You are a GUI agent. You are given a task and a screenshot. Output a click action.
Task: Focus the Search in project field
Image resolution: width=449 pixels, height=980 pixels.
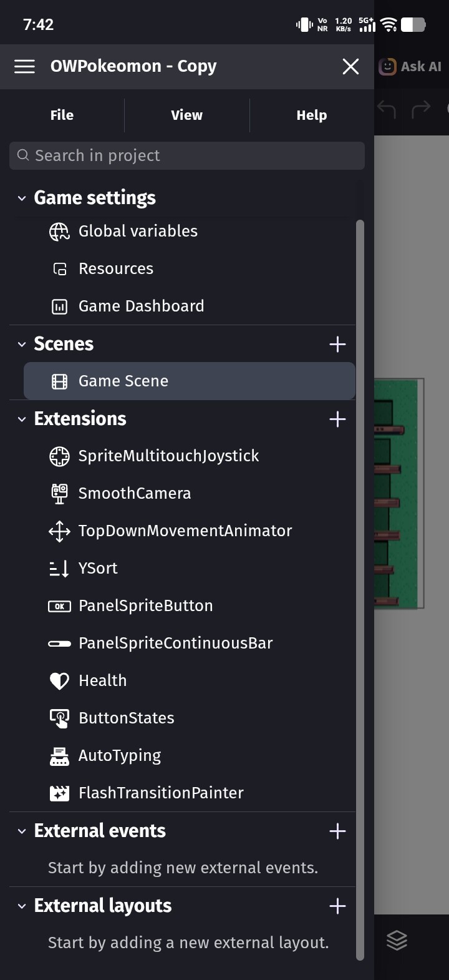pos(187,155)
